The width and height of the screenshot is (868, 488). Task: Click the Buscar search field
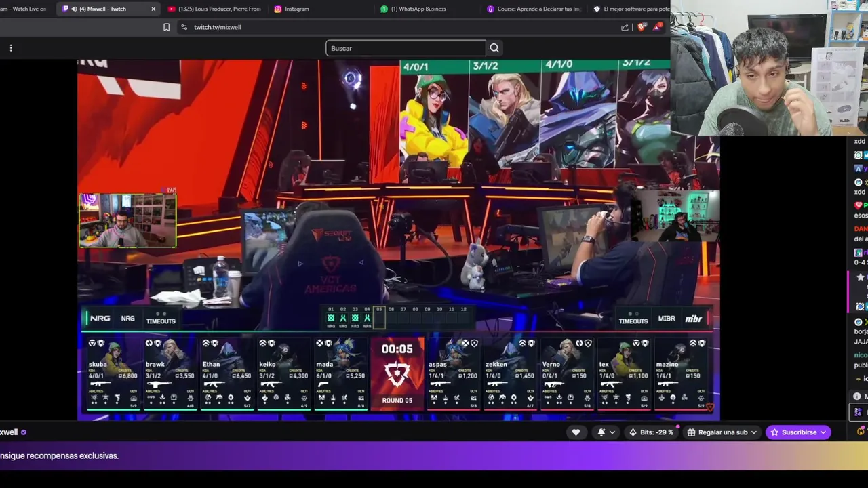406,48
